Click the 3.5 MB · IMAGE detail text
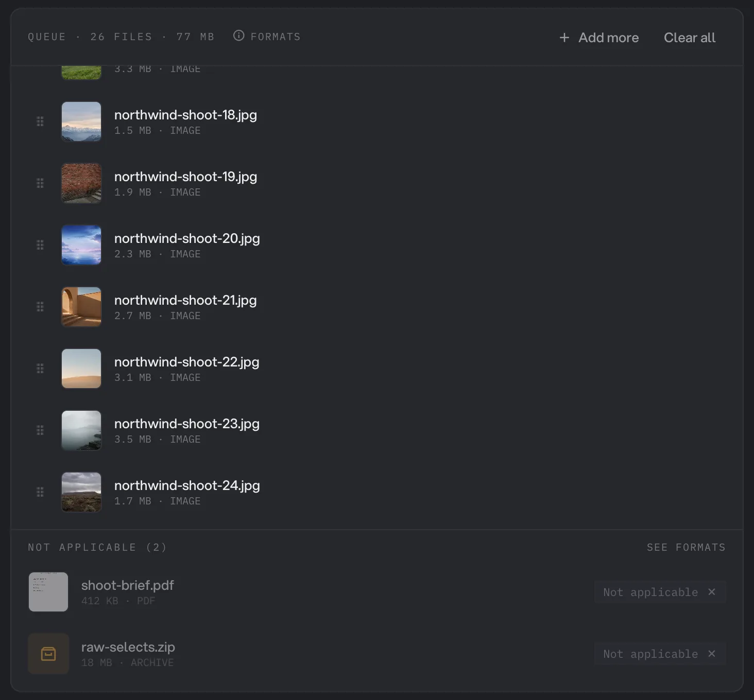754x700 pixels. (158, 439)
